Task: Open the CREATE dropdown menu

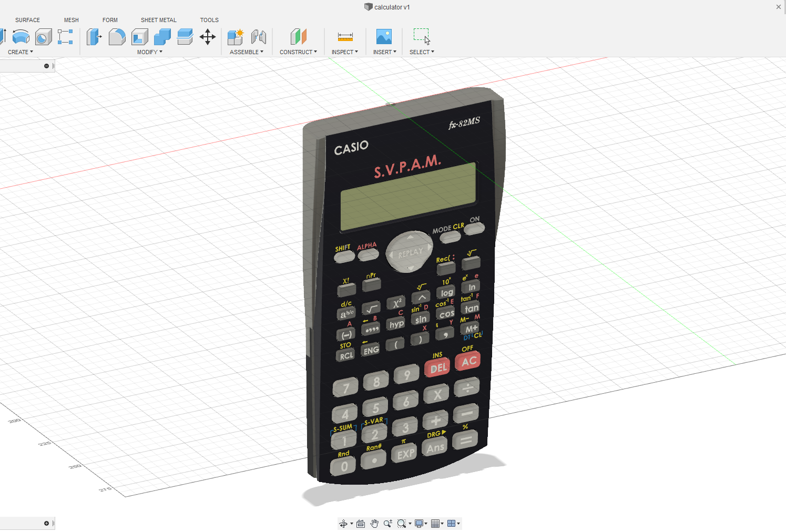Action: coord(20,52)
